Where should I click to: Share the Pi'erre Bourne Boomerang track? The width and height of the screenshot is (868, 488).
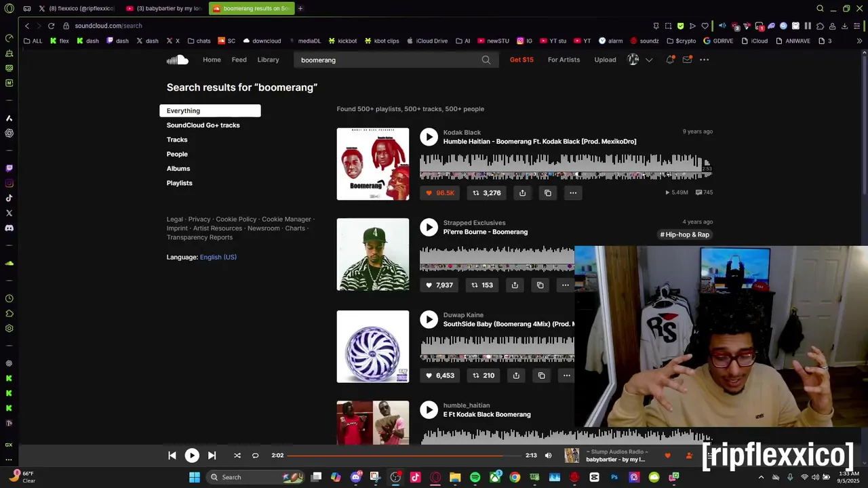[515, 285]
